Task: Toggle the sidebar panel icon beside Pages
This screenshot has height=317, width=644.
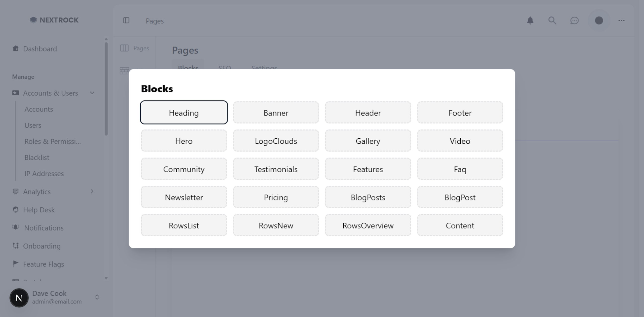Action: pyautogui.click(x=126, y=21)
